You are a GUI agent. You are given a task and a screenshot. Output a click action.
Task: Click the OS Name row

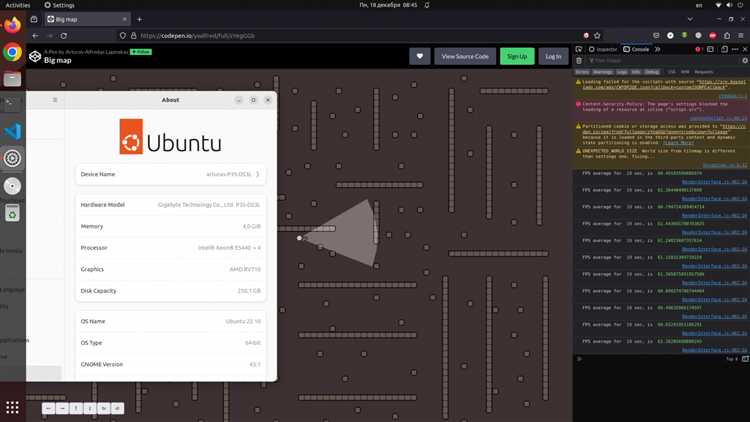170,322
